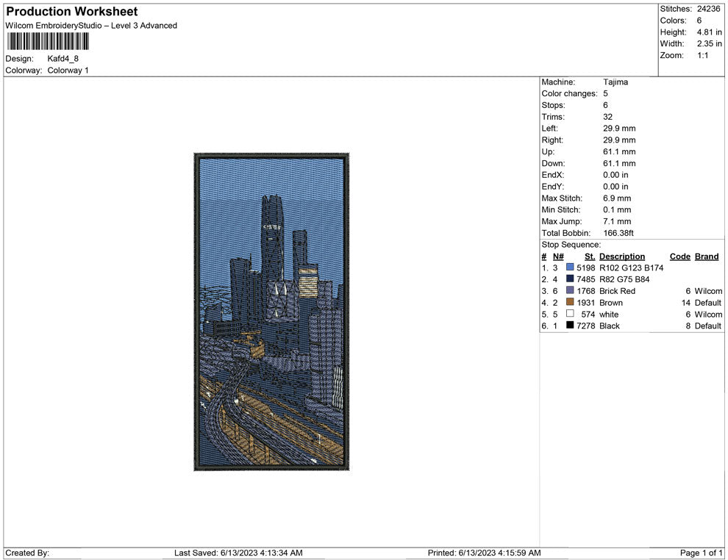Click the 'Page 1 of 1' footer text

point(701,553)
